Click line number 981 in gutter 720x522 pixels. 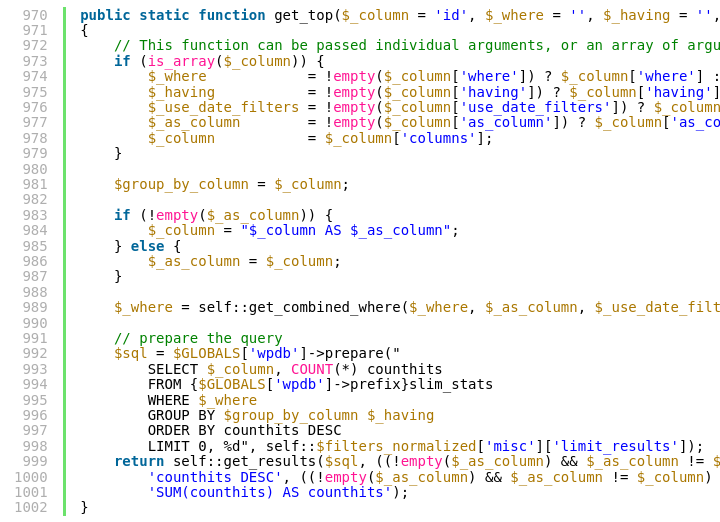[35, 184]
